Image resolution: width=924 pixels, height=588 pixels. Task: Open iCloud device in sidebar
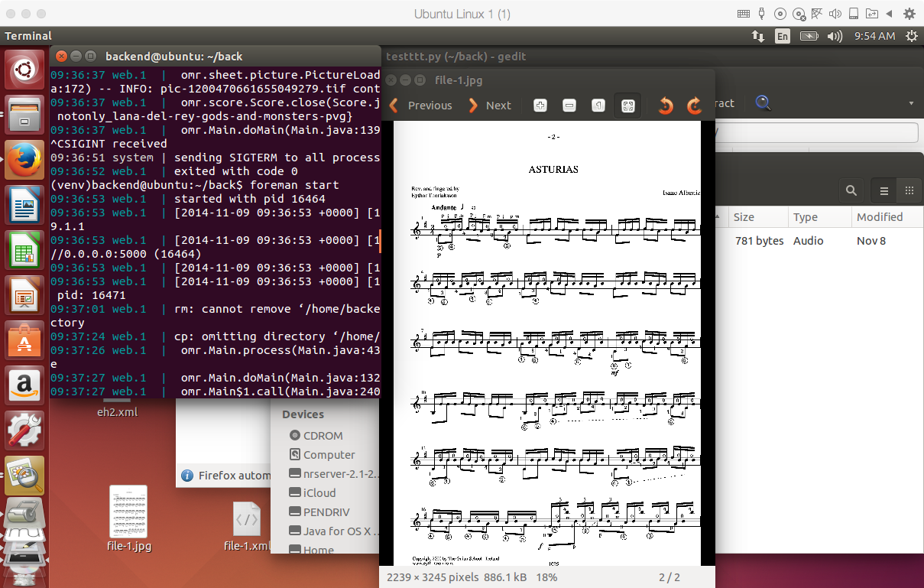tap(319, 492)
